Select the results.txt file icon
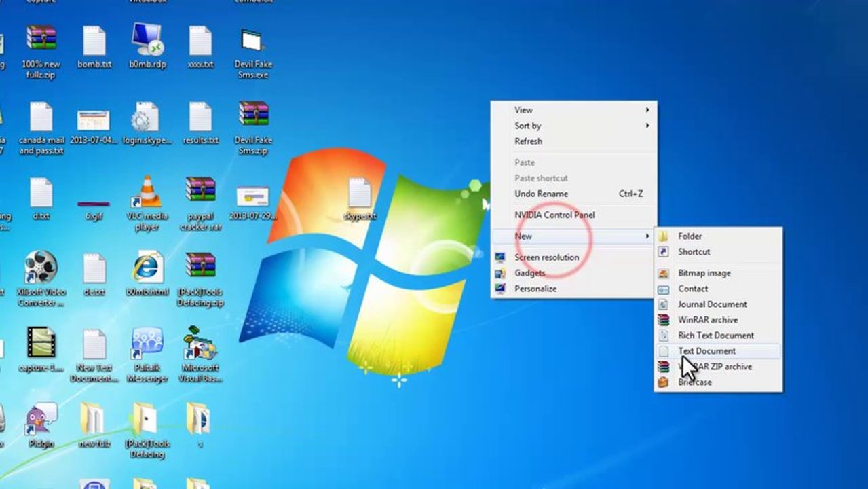This screenshot has height=489, width=868. (x=200, y=117)
